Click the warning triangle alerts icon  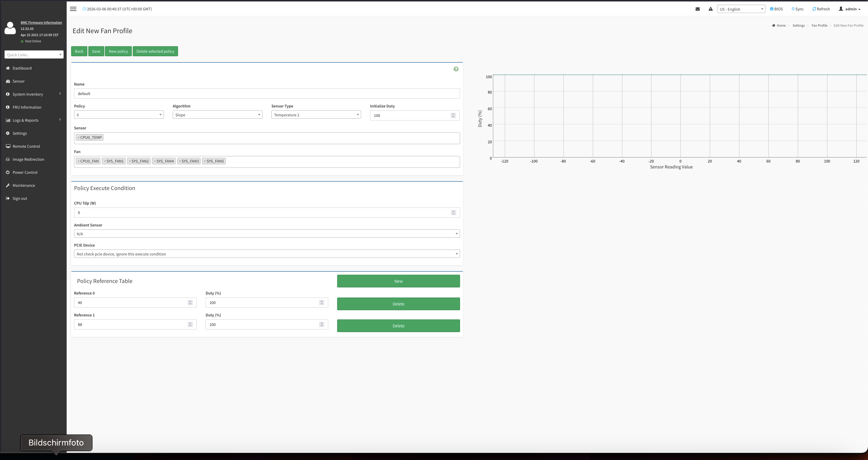click(x=710, y=9)
